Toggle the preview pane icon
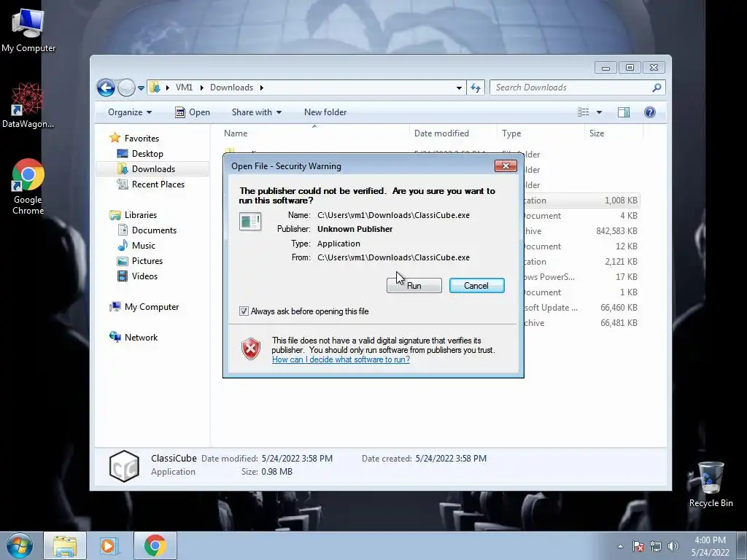Image resolution: width=747 pixels, height=560 pixels. tap(624, 112)
